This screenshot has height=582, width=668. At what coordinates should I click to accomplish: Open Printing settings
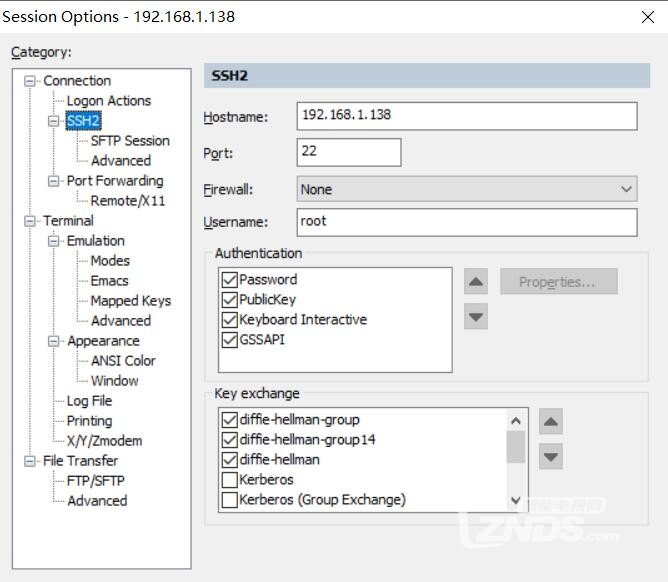click(x=89, y=421)
